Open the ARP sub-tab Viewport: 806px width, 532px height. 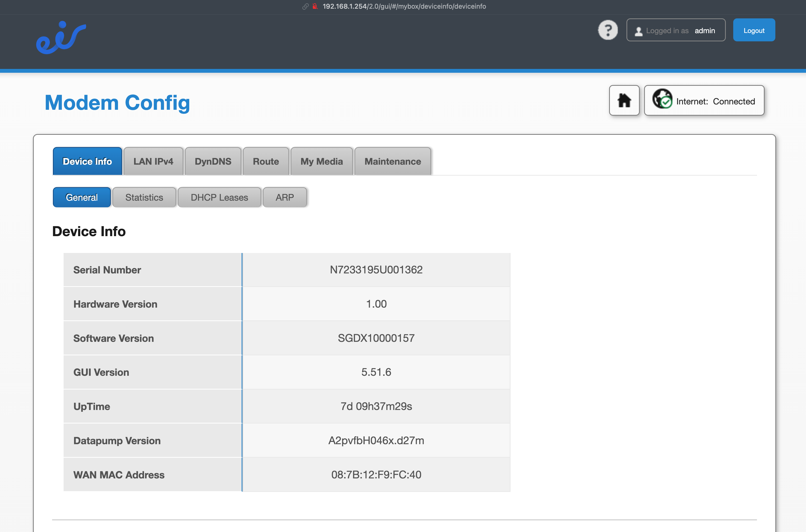285,197
